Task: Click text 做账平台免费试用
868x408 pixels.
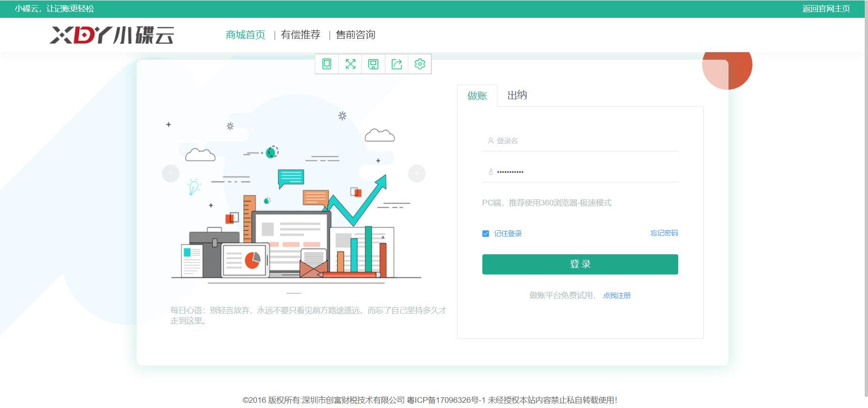Action: (562, 295)
